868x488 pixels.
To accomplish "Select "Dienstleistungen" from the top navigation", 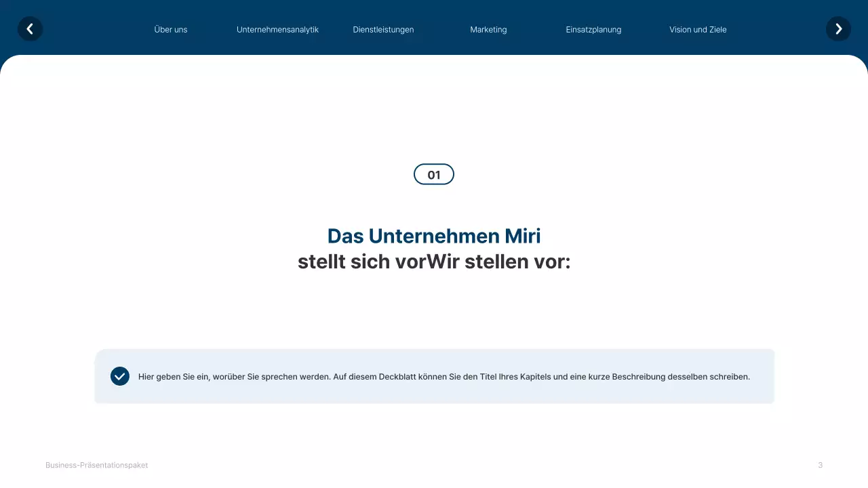I will click(383, 29).
